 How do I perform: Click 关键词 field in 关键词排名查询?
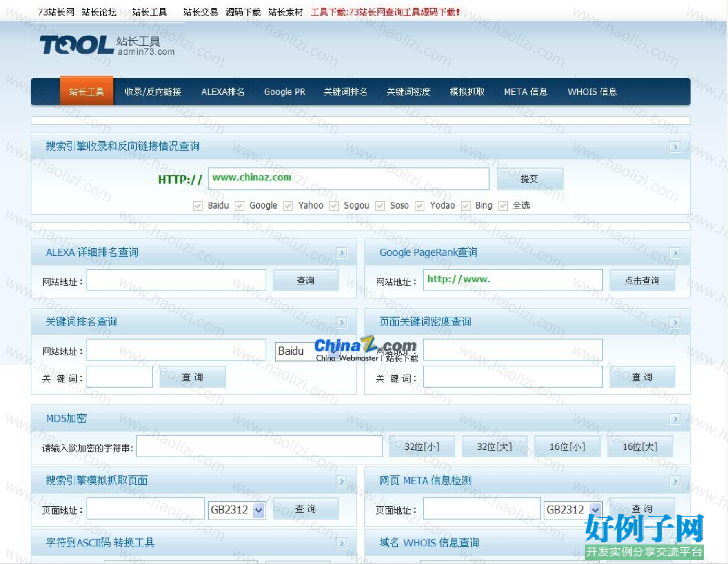pos(120,377)
